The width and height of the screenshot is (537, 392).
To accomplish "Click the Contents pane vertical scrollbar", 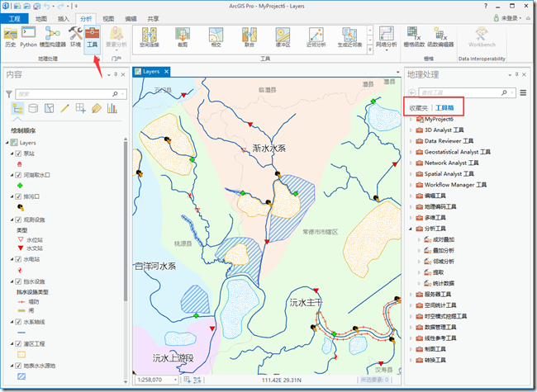I will pyautogui.click(x=126, y=222).
